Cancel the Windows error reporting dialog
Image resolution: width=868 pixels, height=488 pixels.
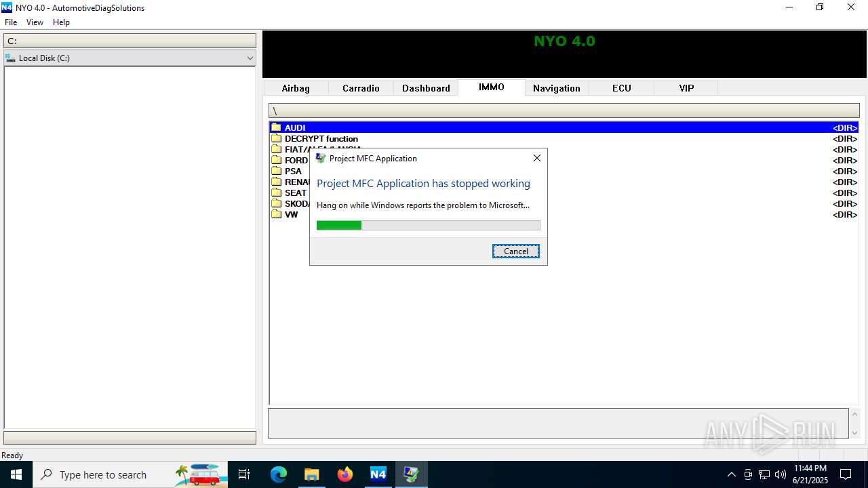516,251
